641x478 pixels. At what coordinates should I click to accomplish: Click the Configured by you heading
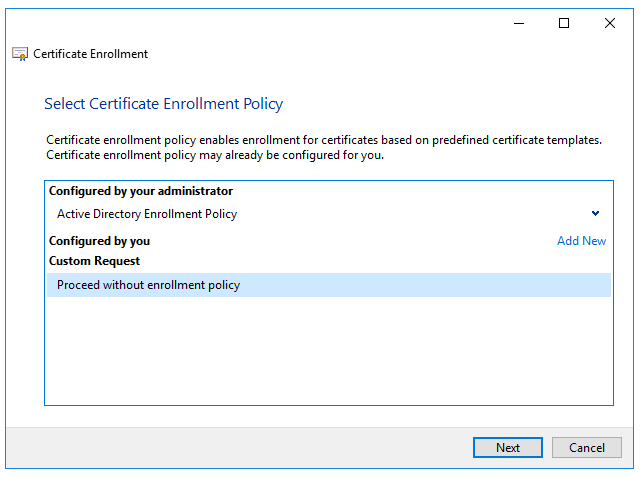(x=99, y=241)
